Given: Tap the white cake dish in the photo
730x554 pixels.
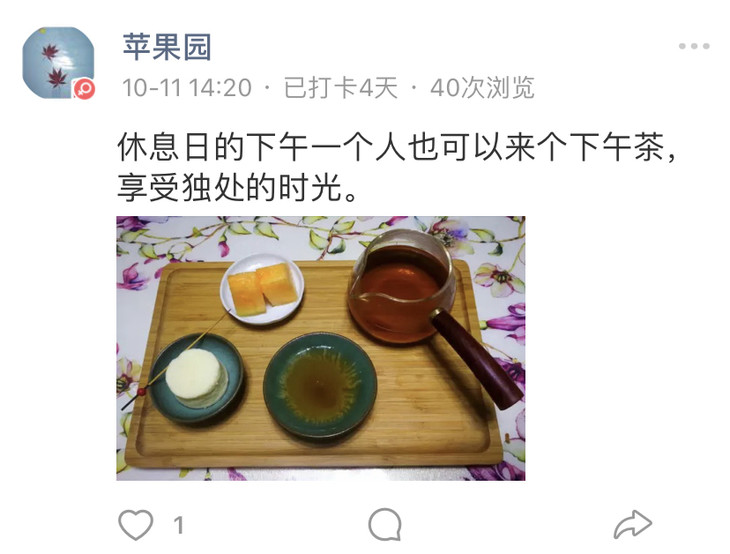Looking at the screenshot, I should pyautogui.click(x=196, y=378).
